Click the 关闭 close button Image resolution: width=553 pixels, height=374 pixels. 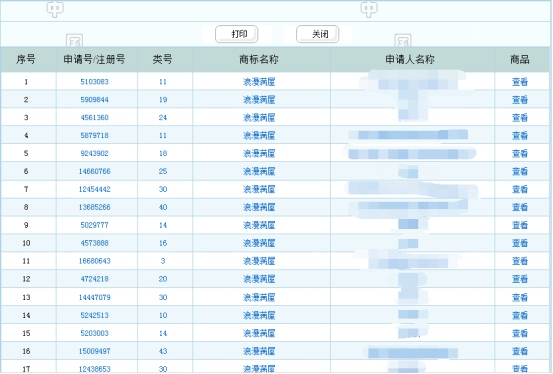(317, 34)
